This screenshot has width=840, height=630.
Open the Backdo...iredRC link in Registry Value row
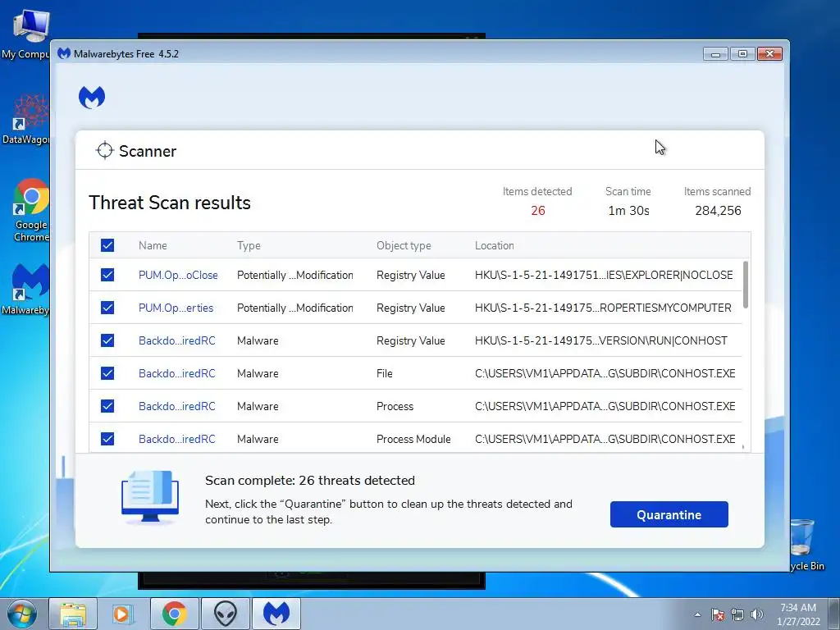(x=177, y=340)
